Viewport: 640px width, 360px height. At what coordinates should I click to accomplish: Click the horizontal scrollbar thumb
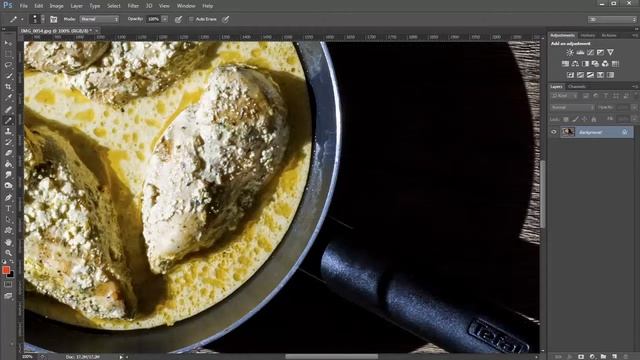331,357
